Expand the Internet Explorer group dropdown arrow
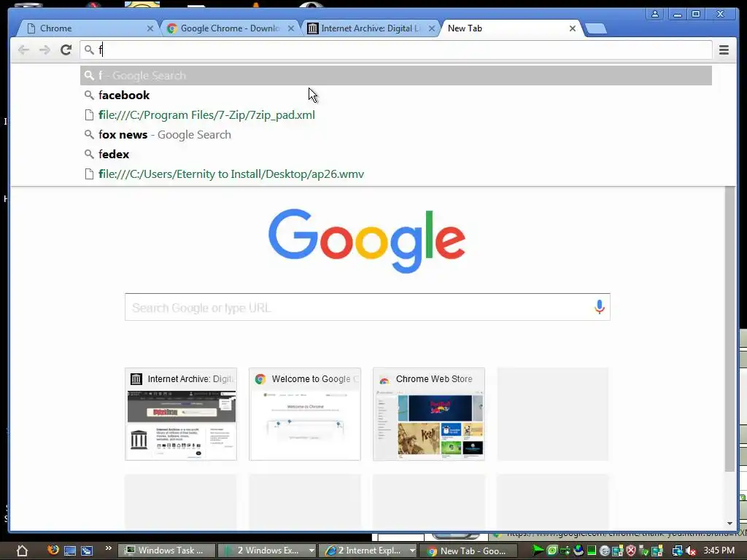The image size is (747, 560). coord(413,551)
